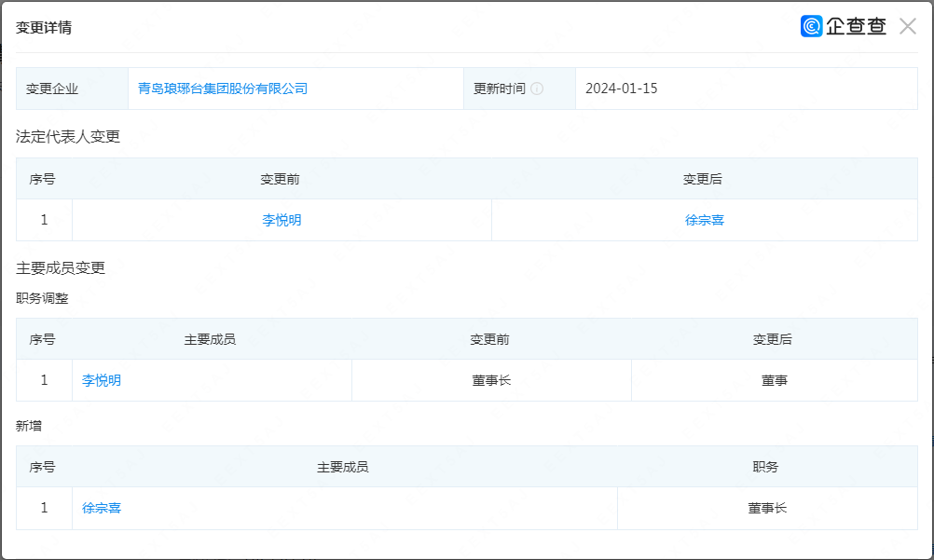Click 变更后 header in 职务调整 table
This screenshot has height=560, width=934.
tap(773, 339)
